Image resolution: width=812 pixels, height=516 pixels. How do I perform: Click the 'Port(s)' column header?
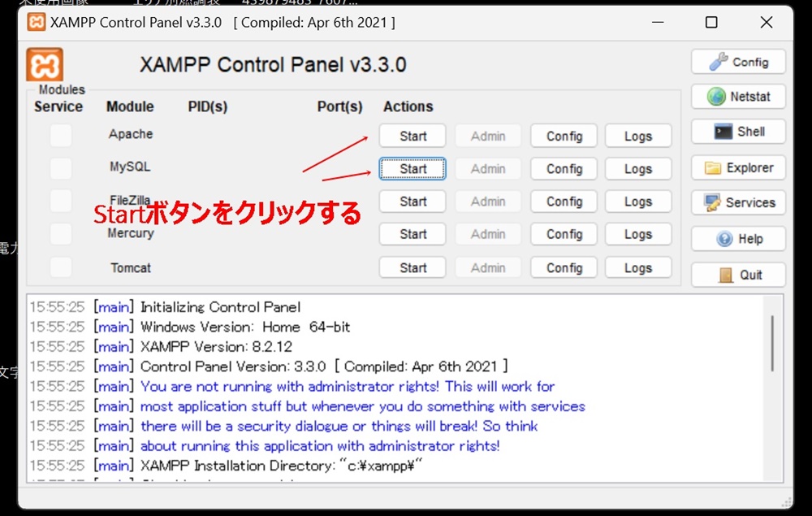339,106
